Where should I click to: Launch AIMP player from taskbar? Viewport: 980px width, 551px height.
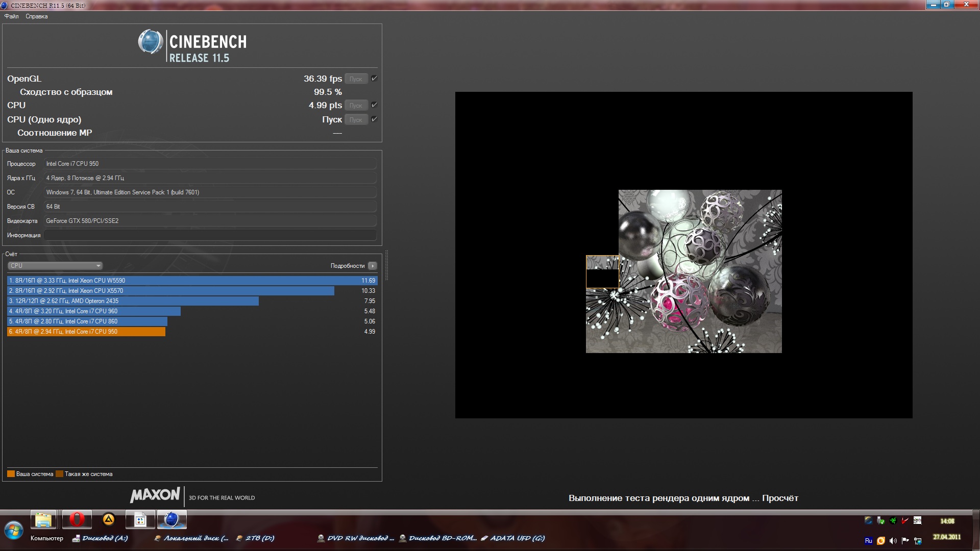(108, 520)
